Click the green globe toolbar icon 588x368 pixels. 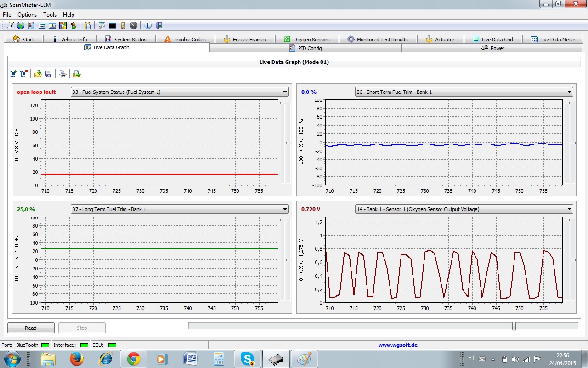click(21, 25)
